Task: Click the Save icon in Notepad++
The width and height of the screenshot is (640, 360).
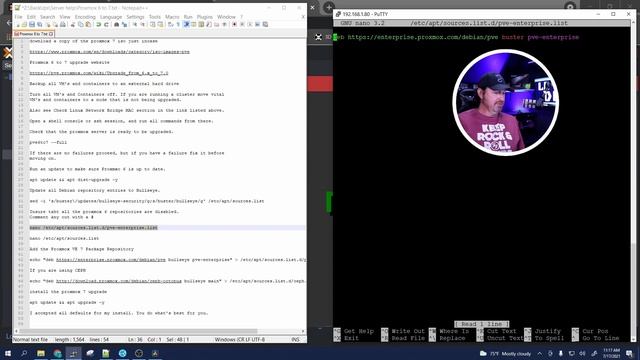Action: tap(32, 24)
